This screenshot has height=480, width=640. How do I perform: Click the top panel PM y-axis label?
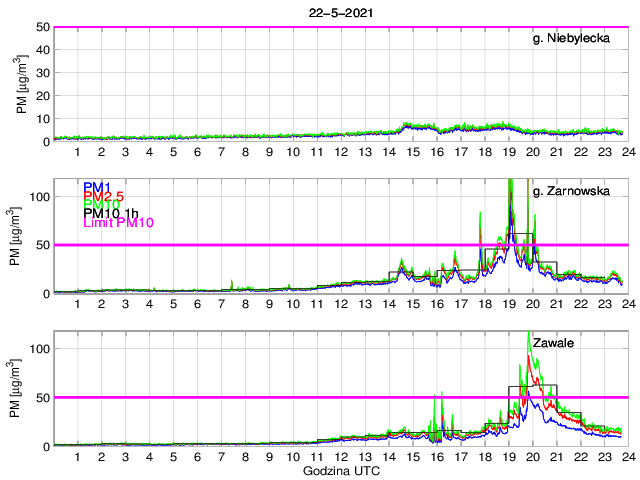22,84
